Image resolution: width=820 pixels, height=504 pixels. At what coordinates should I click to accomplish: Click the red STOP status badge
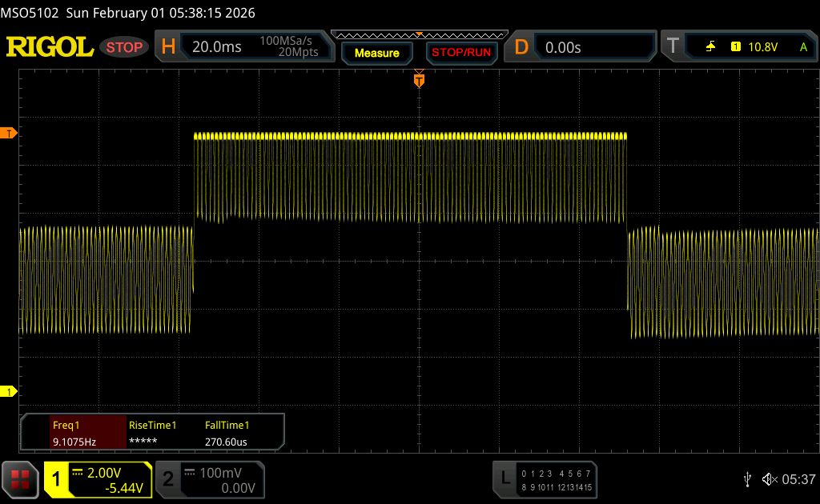click(x=124, y=47)
